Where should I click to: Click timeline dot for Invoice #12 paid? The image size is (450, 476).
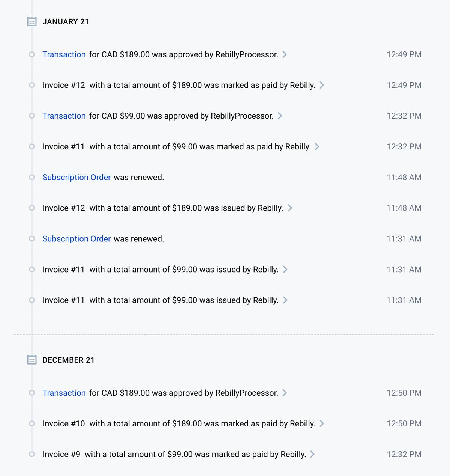click(32, 85)
